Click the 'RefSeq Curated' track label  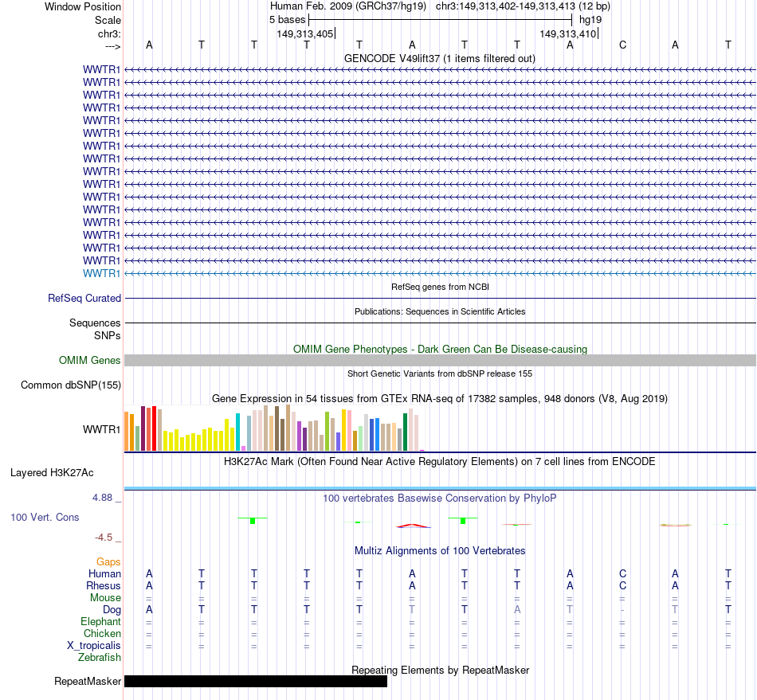coord(84,298)
